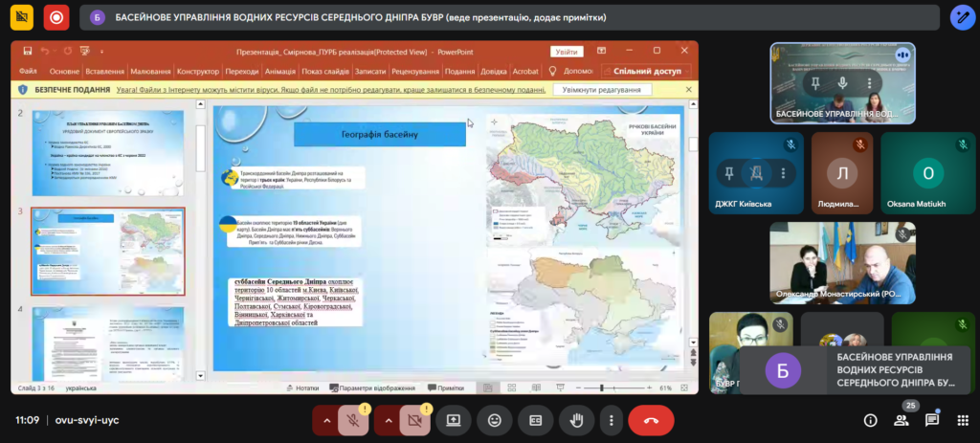Open audio settings chevron beside microphone
The image size is (980, 443).
(326, 420)
